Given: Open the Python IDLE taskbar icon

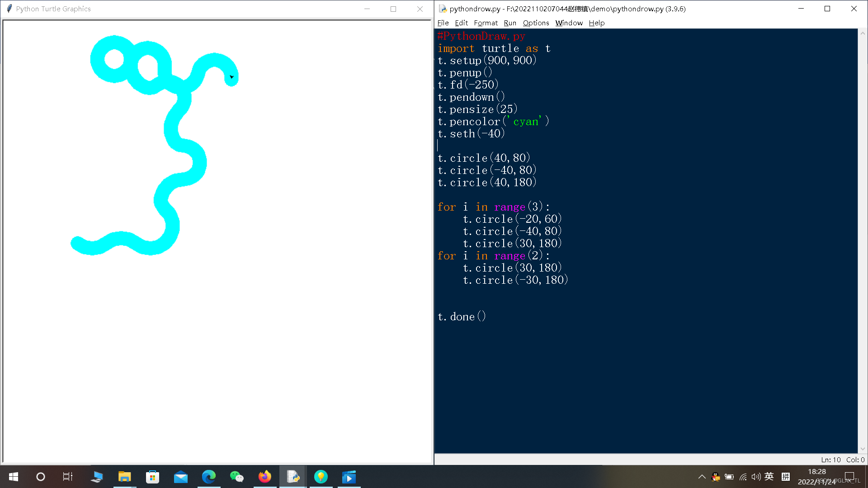Looking at the screenshot, I should tap(293, 477).
